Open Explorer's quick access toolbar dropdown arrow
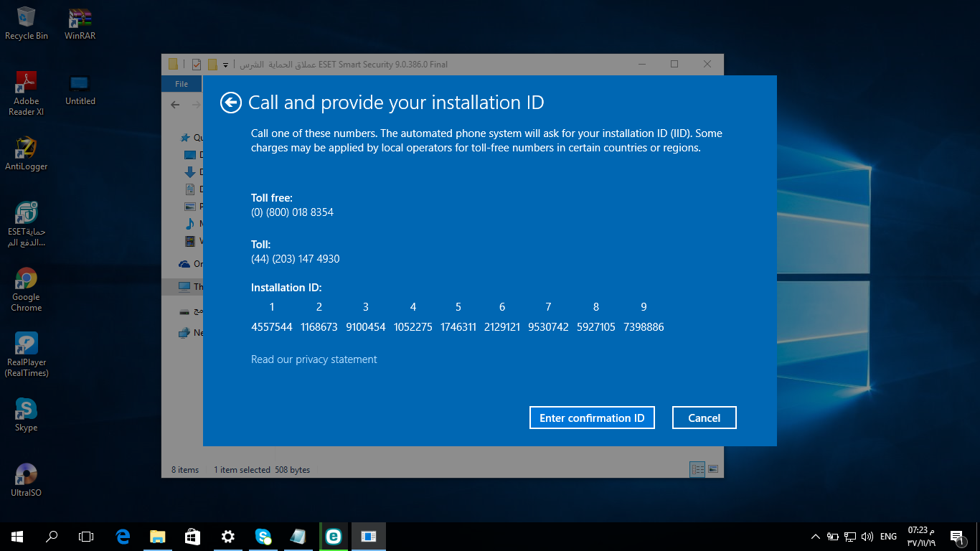Image resolution: width=980 pixels, height=551 pixels. tap(225, 65)
